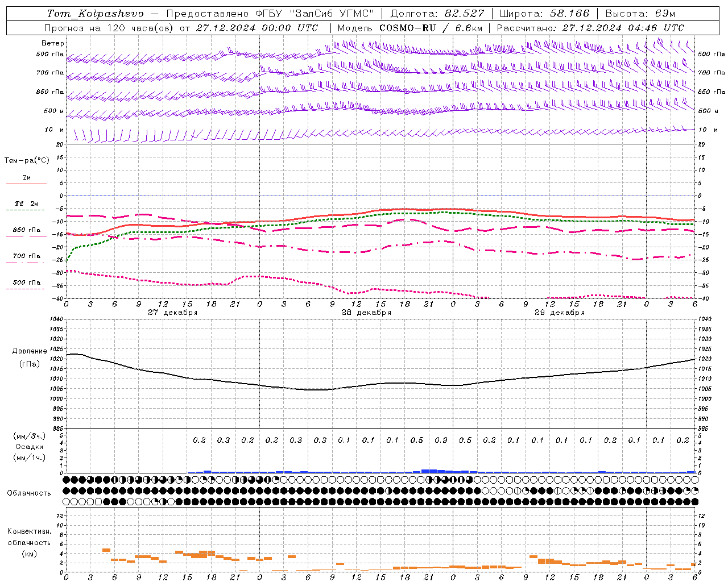Click the black pressure curve minimum near 1005
This screenshot has width=728, height=582.
316,390
